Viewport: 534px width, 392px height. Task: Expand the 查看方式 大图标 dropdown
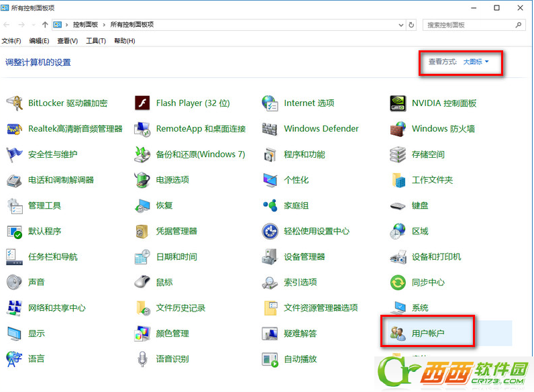click(476, 62)
